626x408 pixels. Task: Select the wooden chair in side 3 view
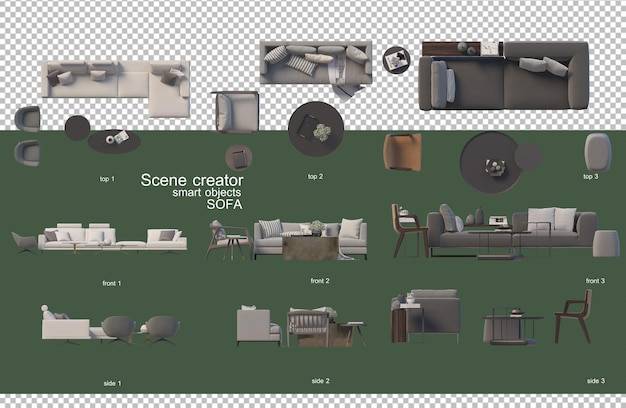(573, 316)
